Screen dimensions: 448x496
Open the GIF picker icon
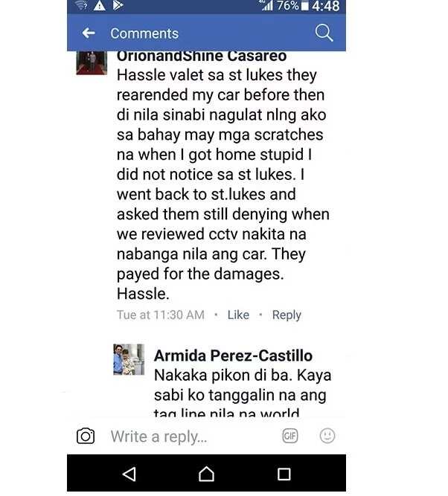click(290, 436)
